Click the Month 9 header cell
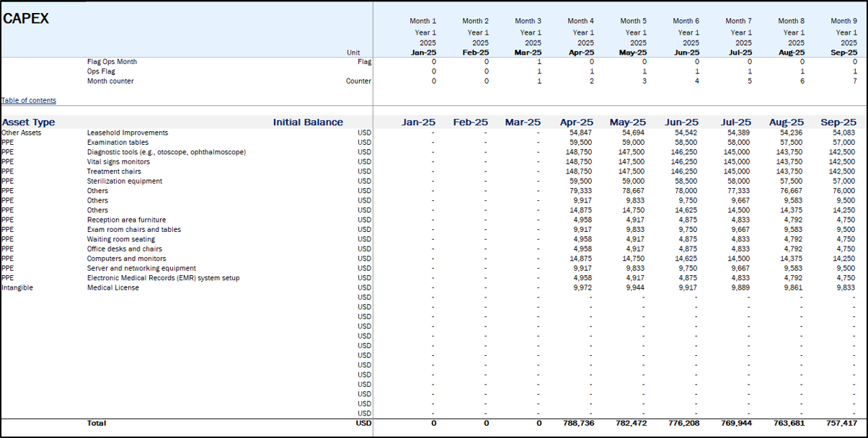 coord(844,22)
